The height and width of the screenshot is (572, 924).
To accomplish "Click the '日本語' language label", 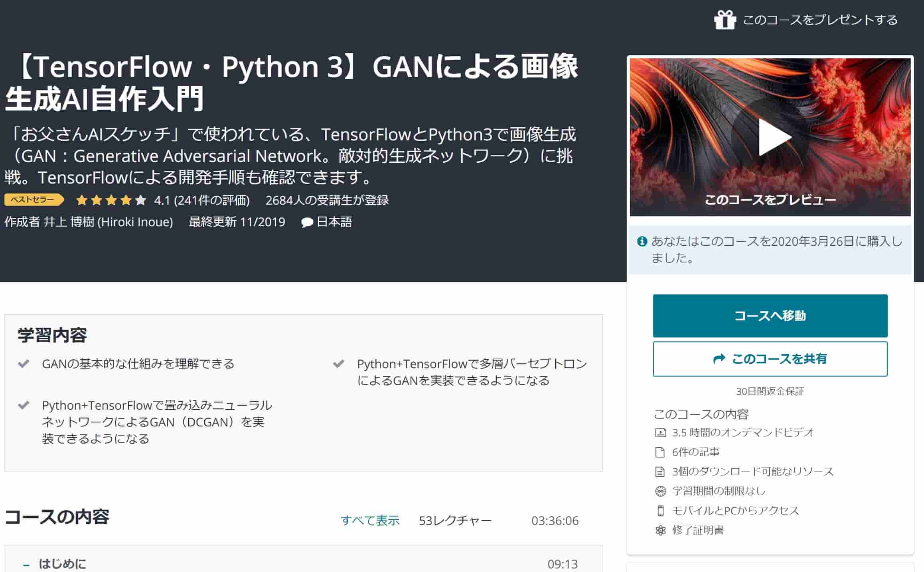I will click(x=334, y=222).
